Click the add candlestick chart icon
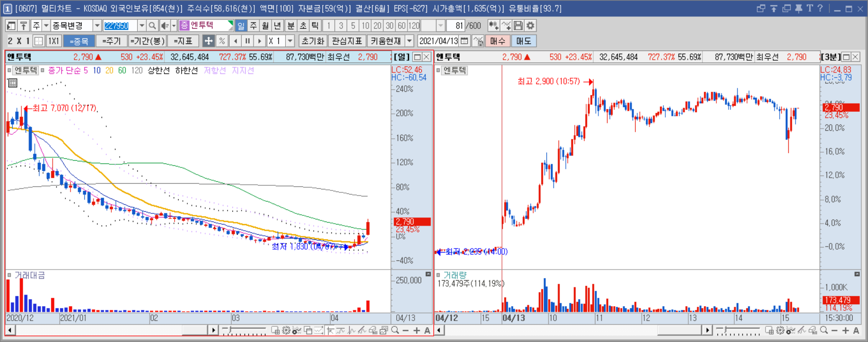Viewport: 868px width, 342px height. click(x=493, y=26)
